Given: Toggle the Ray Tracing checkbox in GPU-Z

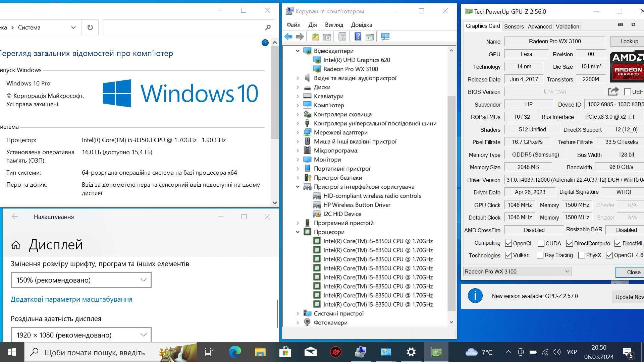Looking at the screenshot, I should 540,255.
